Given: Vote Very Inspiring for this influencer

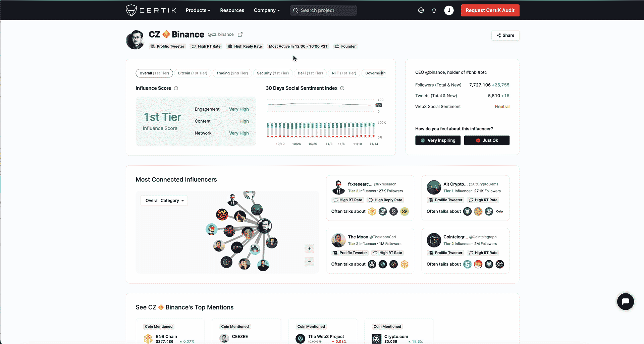Looking at the screenshot, I should pos(438,140).
